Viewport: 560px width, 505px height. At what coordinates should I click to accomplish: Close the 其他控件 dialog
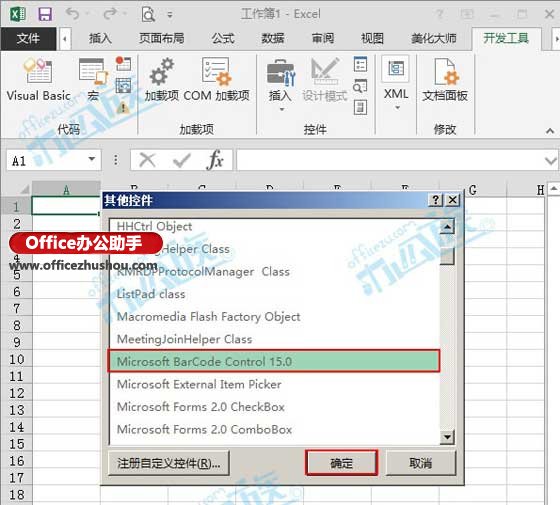[452, 200]
